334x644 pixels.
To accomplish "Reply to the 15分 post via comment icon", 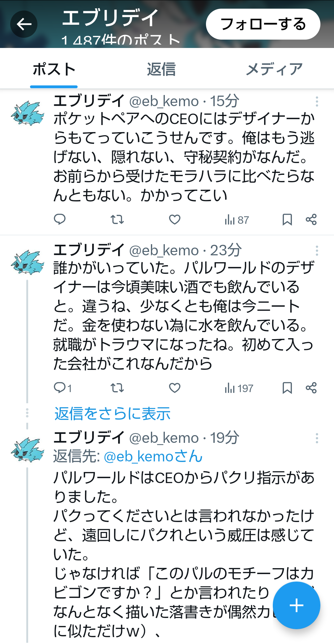I will click(60, 219).
